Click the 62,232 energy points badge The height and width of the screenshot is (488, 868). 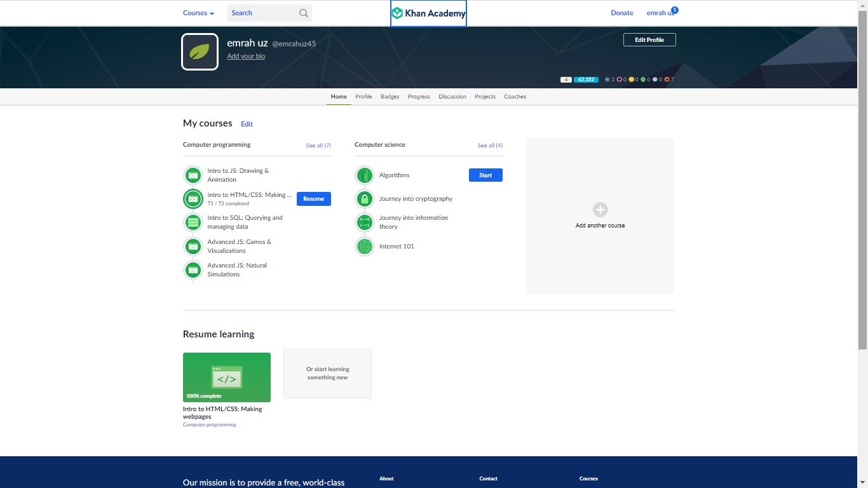tap(586, 79)
